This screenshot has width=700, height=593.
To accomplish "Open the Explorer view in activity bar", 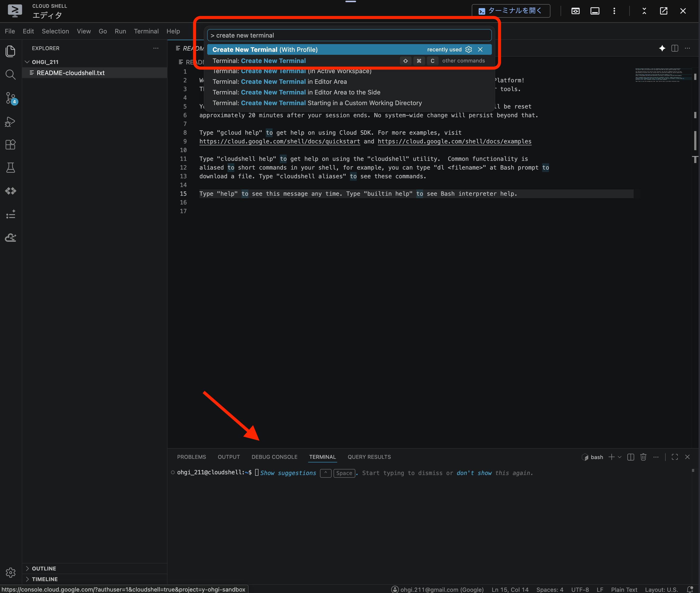I will tap(10, 51).
